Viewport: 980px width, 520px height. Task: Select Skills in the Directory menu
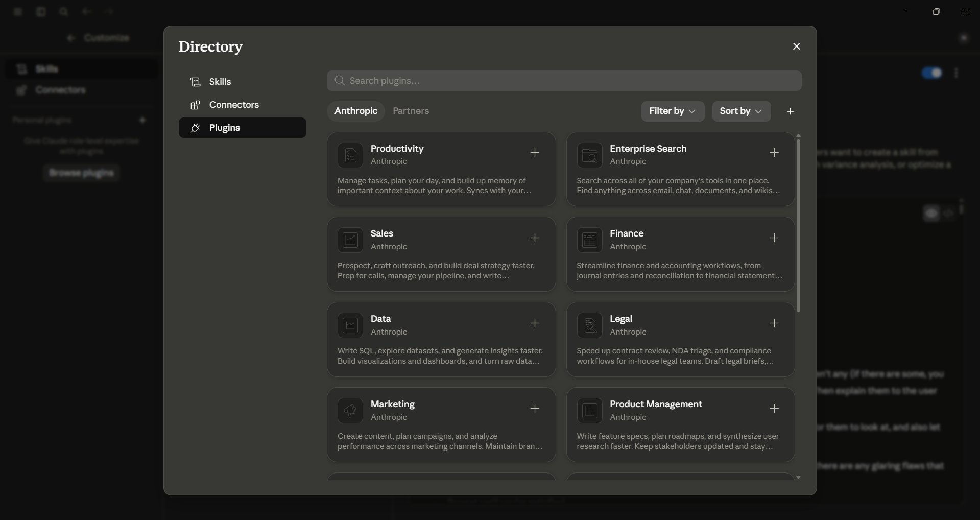coord(243,82)
